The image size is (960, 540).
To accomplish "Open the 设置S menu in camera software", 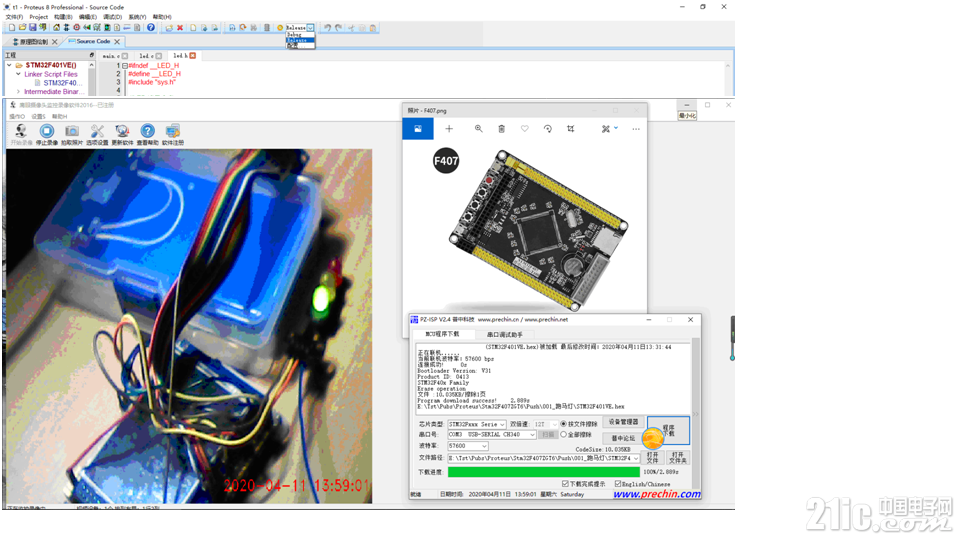I will [x=39, y=116].
